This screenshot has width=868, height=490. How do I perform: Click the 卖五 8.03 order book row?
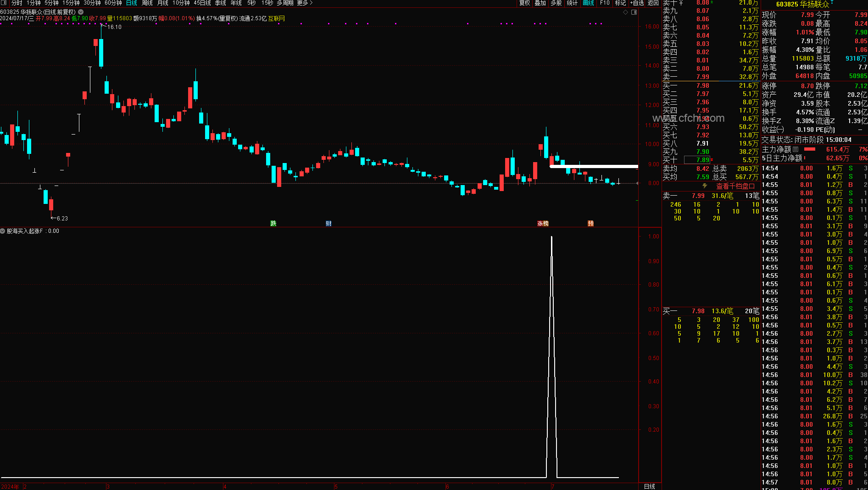(x=710, y=44)
